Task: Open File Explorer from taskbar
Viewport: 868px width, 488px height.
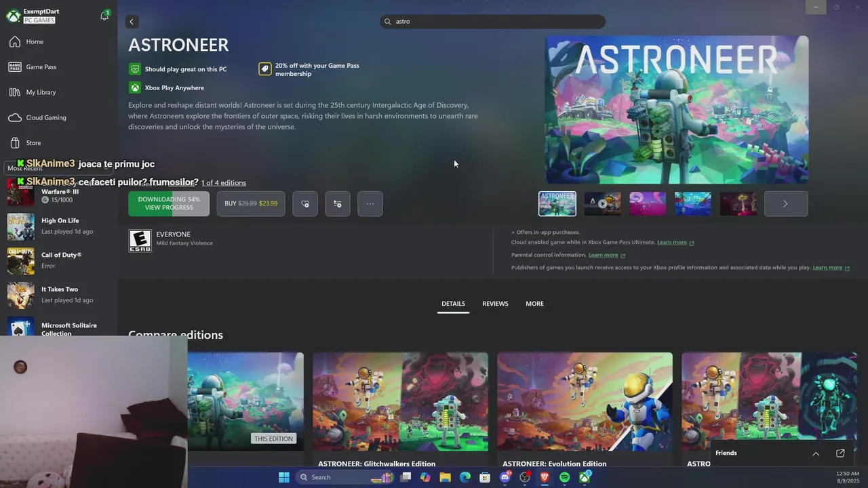Action: click(x=445, y=477)
